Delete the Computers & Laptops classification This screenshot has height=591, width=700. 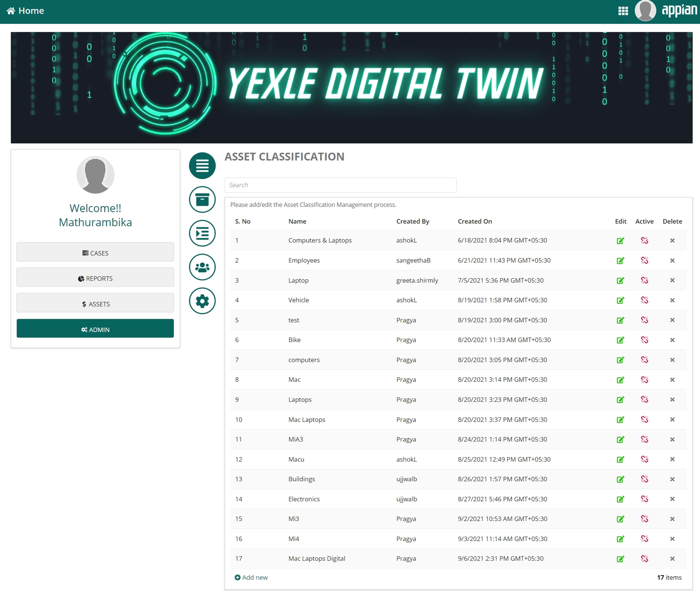coord(672,241)
